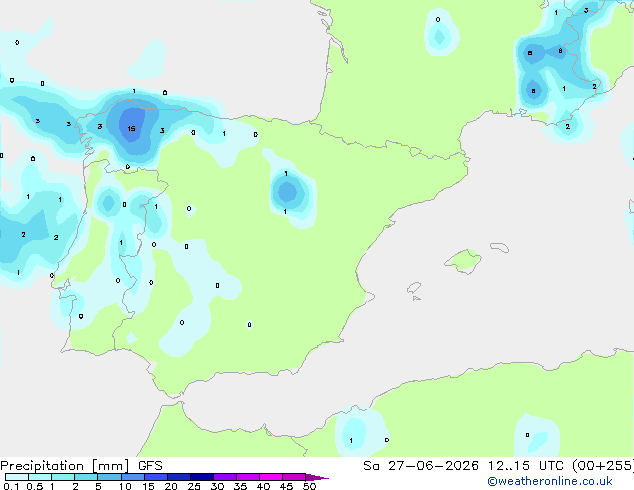The width and height of the screenshot is (634, 490).
Task: Click the island of Ibiza outline
Action: click(x=414, y=288)
